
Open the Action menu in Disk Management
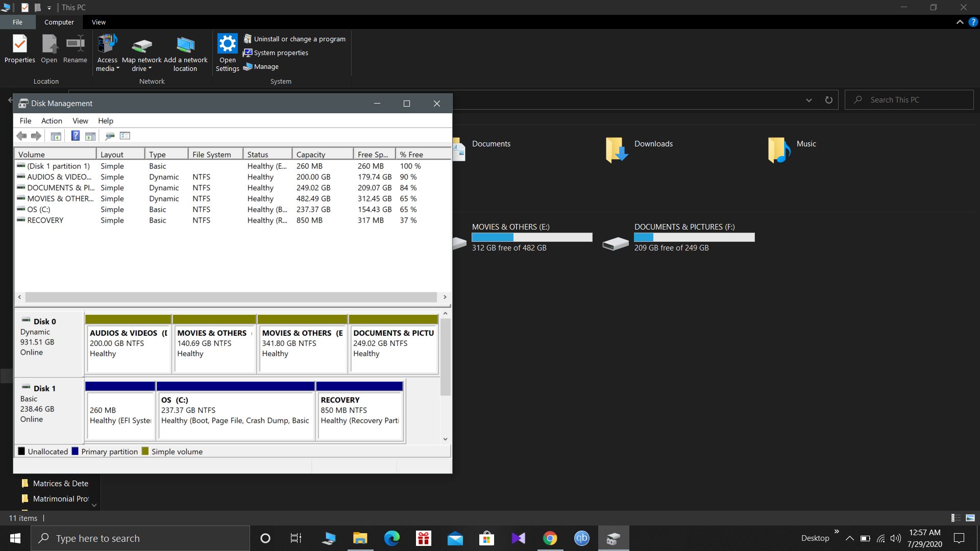(x=52, y=121)
